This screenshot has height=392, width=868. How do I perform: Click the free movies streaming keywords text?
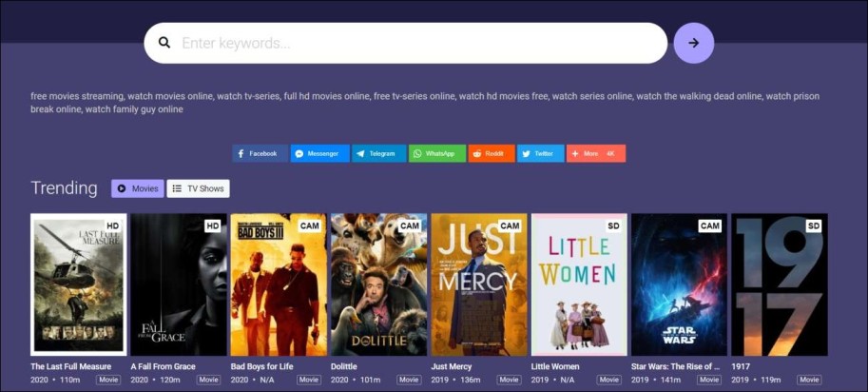425,103
